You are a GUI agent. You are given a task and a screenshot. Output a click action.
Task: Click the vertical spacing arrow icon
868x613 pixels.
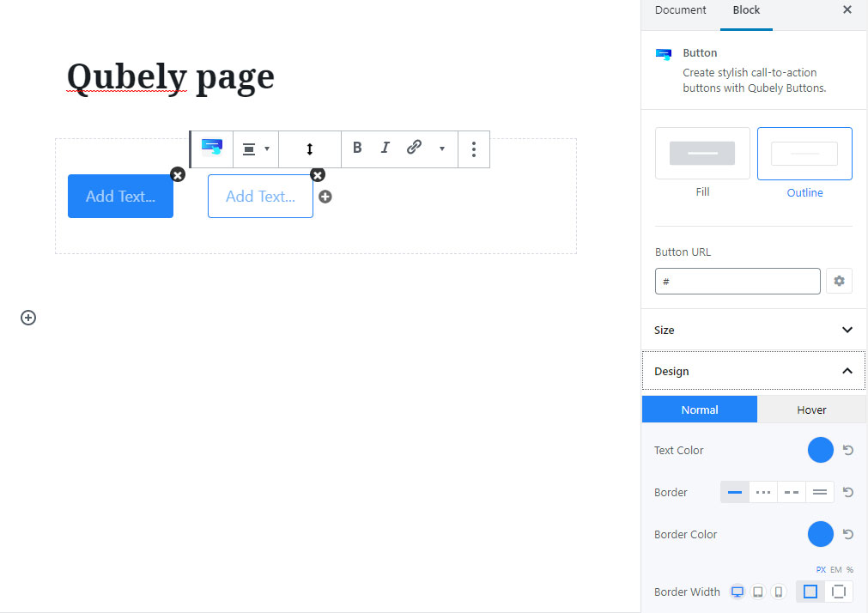tap(309, 149)
